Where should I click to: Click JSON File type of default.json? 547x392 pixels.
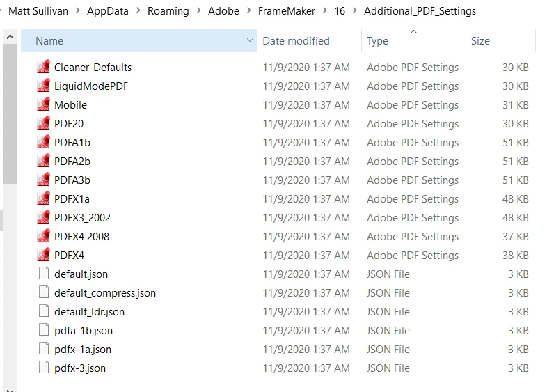[388, 274]
